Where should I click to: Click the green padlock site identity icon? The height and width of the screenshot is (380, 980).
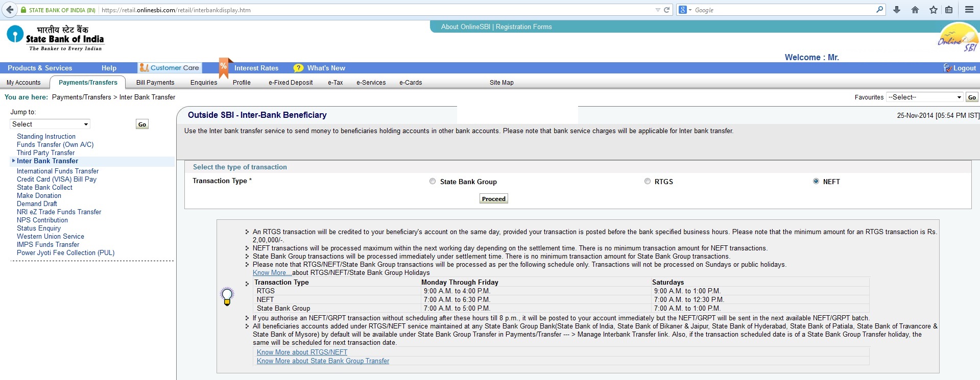[23, 10]
